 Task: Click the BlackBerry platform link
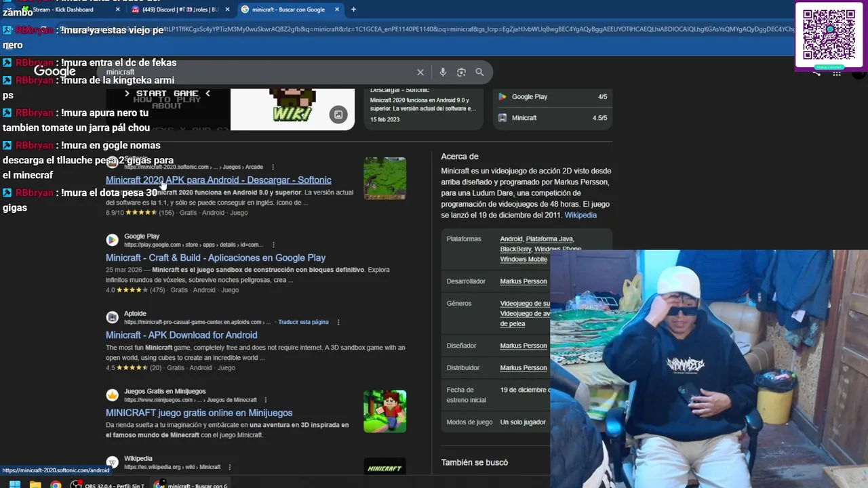click(515, 249)
